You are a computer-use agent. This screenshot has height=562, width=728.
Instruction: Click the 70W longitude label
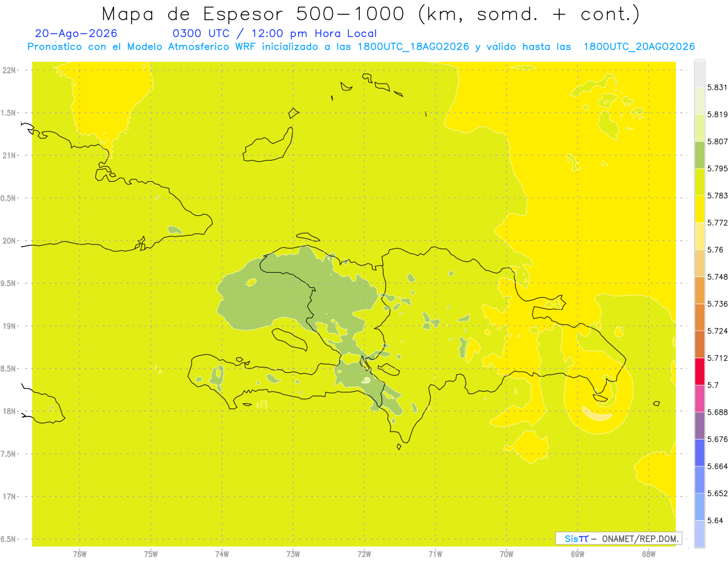pyautogui.click(x=506, y=554)
